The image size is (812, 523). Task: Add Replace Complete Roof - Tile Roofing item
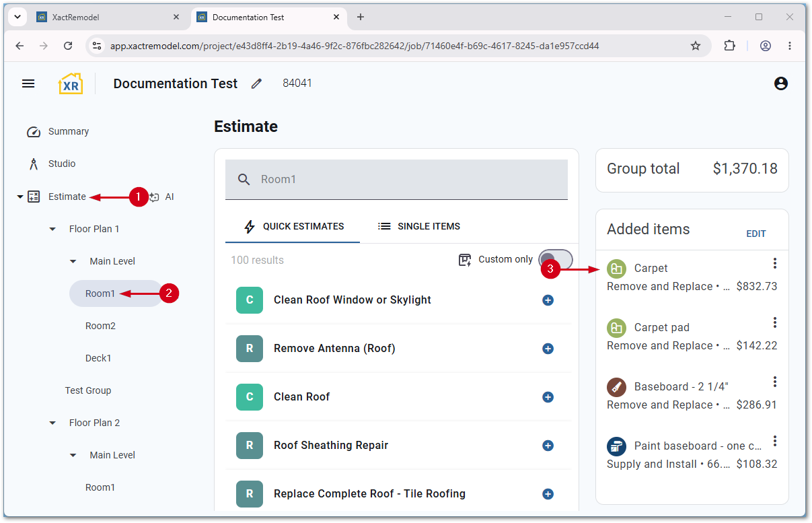coord(548,494)
